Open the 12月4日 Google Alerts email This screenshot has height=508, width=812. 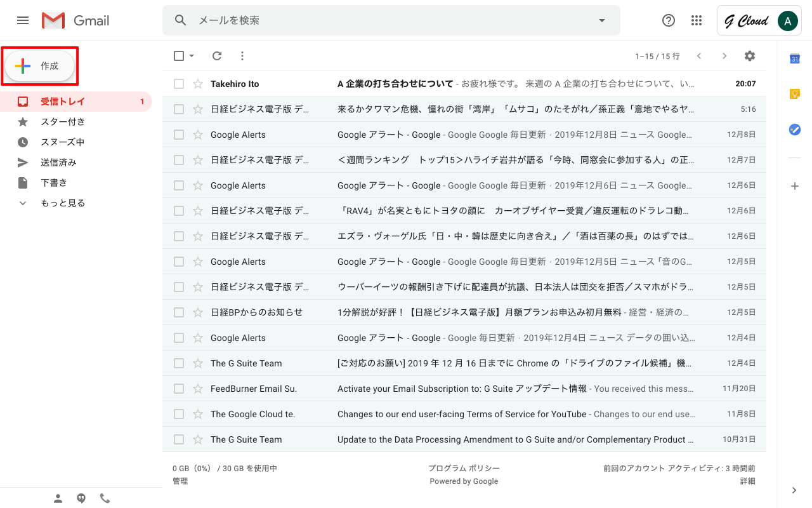point(464,338)
